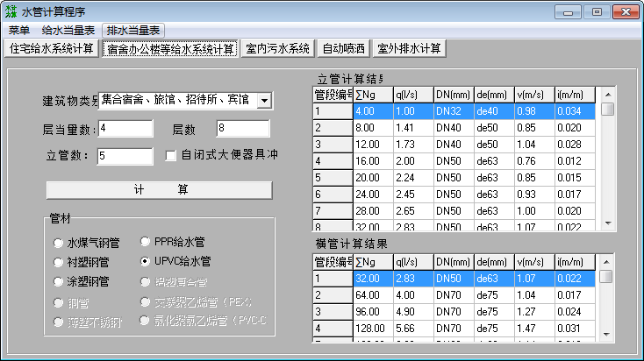This screenshot has width=644, height=361.
Task: Select the 水煤气钢管 pipe material
Action: click(60, 243)
